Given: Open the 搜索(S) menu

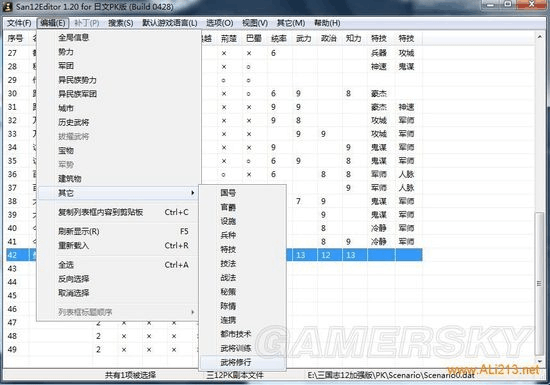Looking at the screenshot, I should [x=121, y=23].
